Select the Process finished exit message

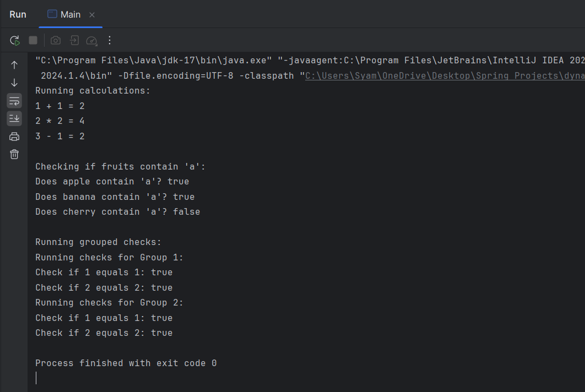125,363
